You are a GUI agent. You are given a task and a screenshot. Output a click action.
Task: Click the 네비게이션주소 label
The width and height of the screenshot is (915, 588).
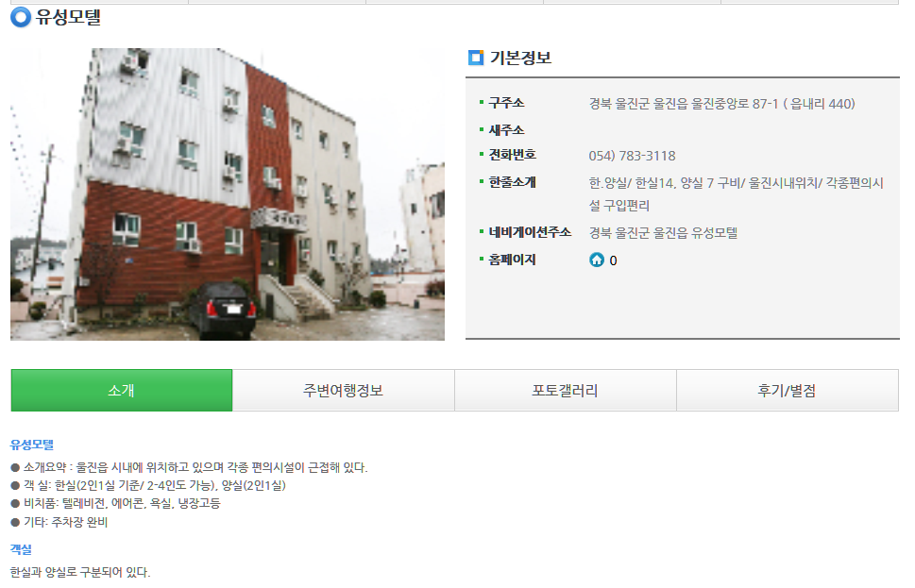pyautogui.click(x=530, y=232)
